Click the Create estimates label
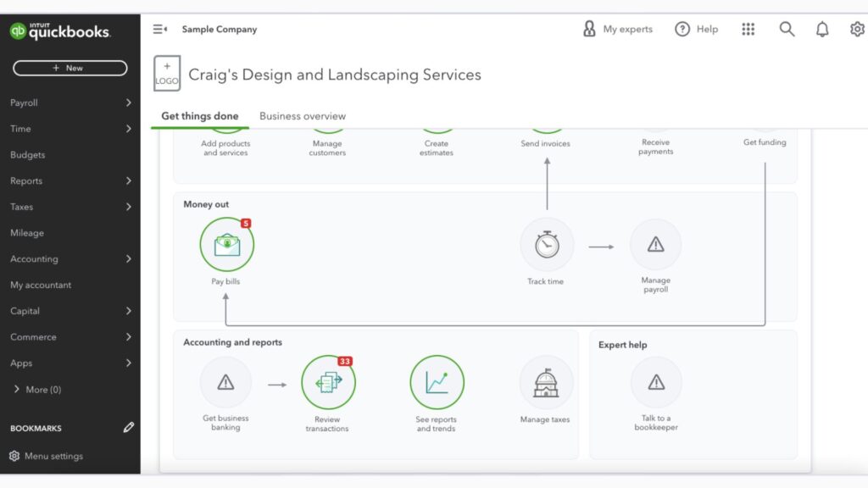This screenshot has width=868, height=488. coord(437,147)
